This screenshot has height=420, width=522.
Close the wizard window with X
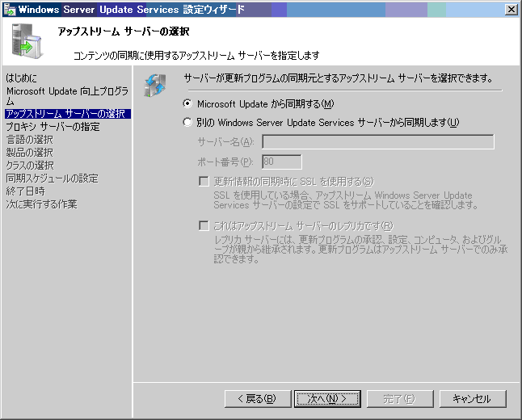click(511, 10)
